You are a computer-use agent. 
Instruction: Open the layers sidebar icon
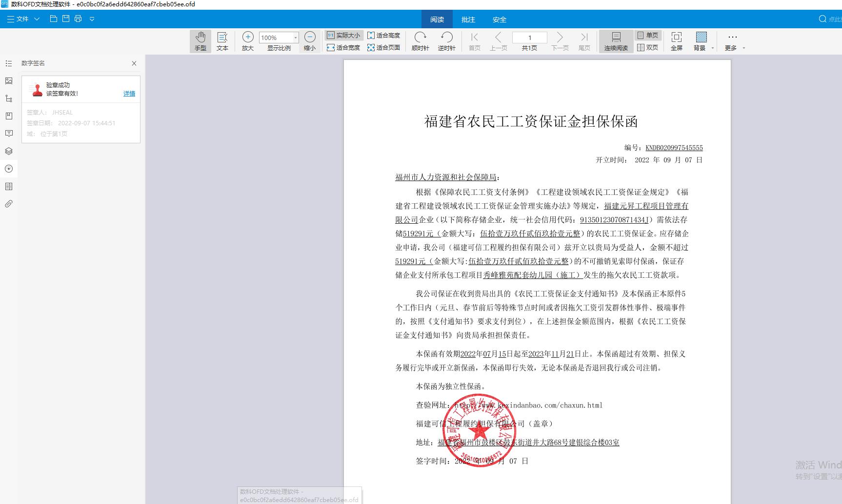point(9,151)
